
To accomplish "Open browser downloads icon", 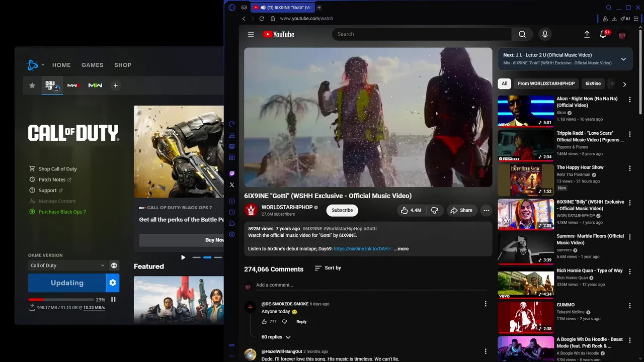I will coord(614,19).
